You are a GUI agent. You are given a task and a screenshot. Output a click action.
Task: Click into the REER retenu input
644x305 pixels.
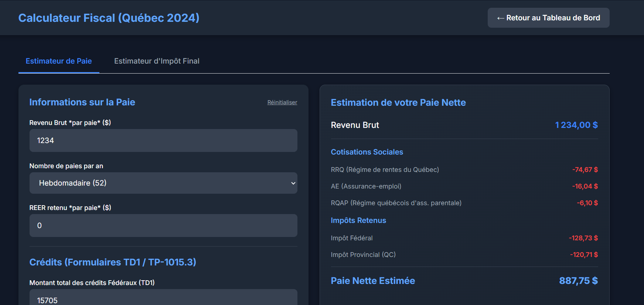pos(163,226)
